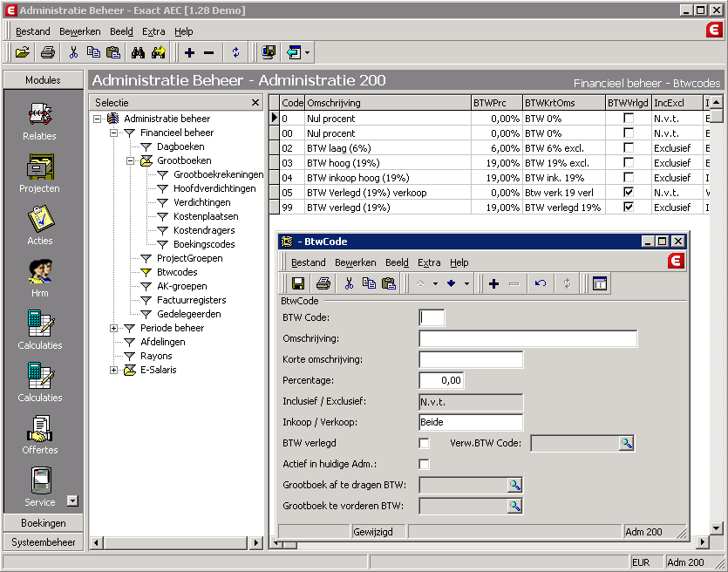
Task: Toggle BTWVrlgd checkbox for code 00 row
Action: click(x=629, y=133)
